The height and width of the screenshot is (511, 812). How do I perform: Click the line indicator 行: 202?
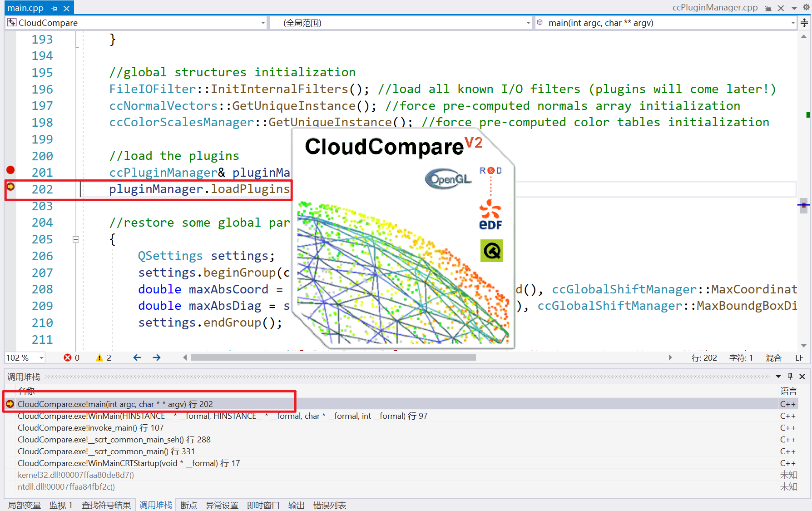tap(704, 358)
